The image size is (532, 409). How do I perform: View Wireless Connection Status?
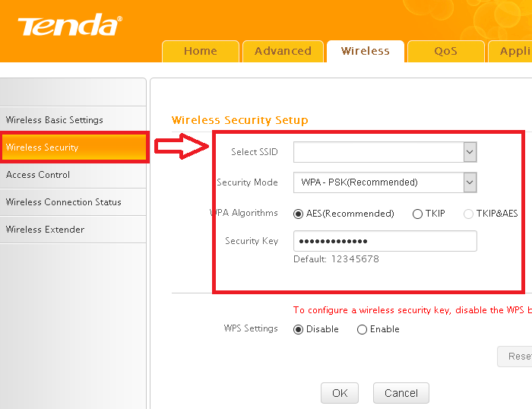coord(73,202)
